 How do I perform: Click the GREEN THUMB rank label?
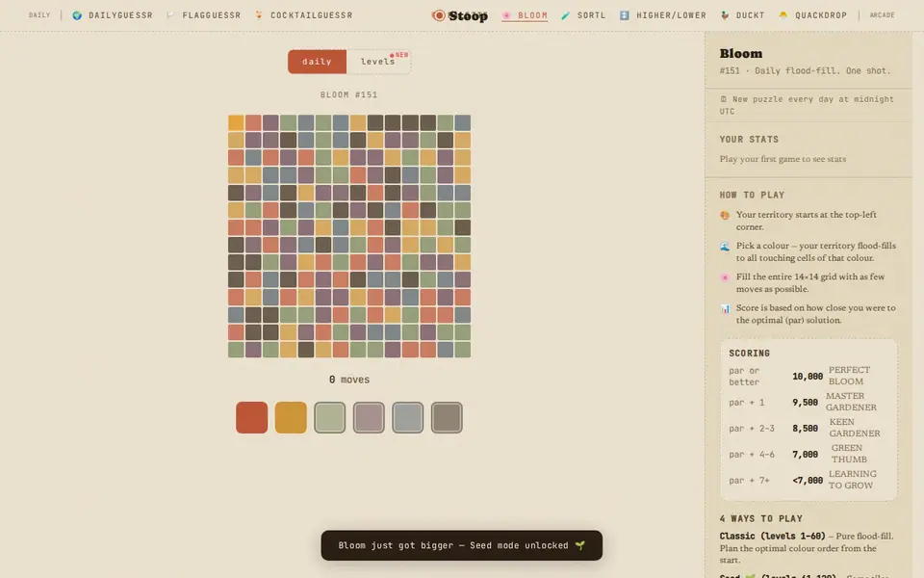pyautogui.click(x=849, y=454)
